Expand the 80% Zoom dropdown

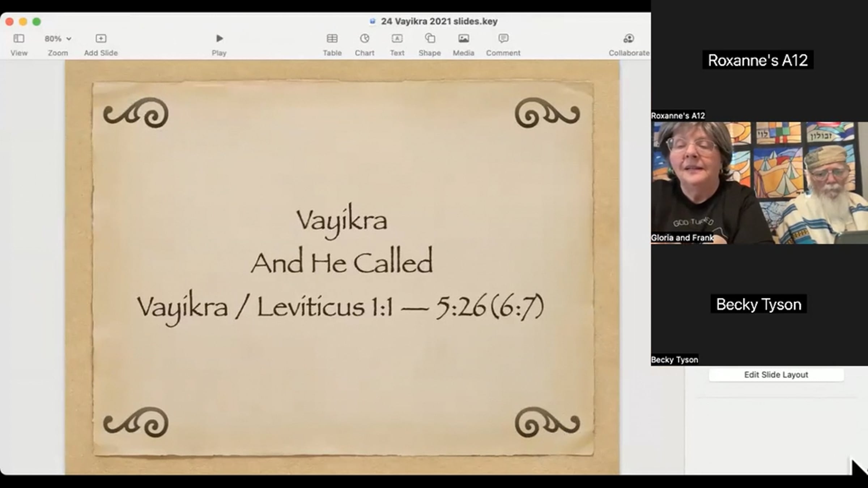click(x=58, y=39)
